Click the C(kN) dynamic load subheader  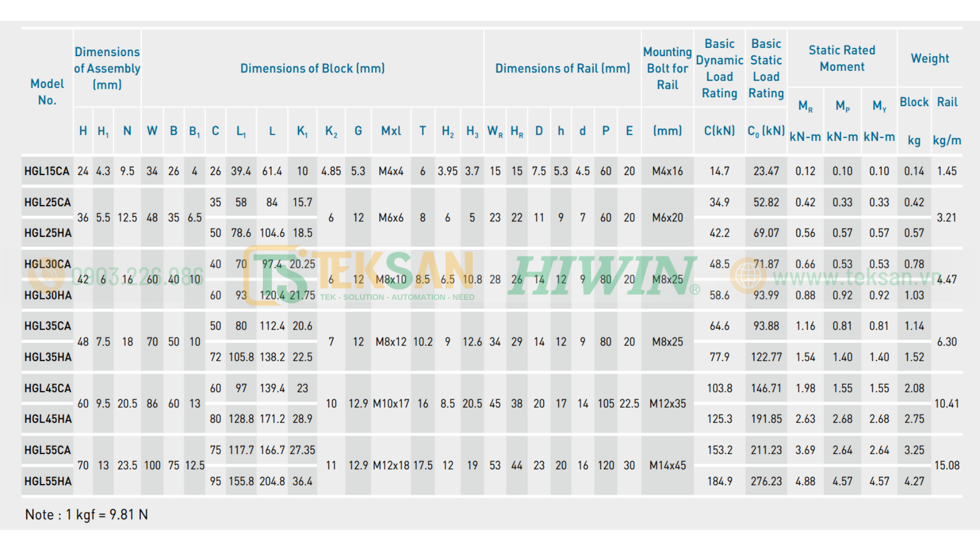719,131
